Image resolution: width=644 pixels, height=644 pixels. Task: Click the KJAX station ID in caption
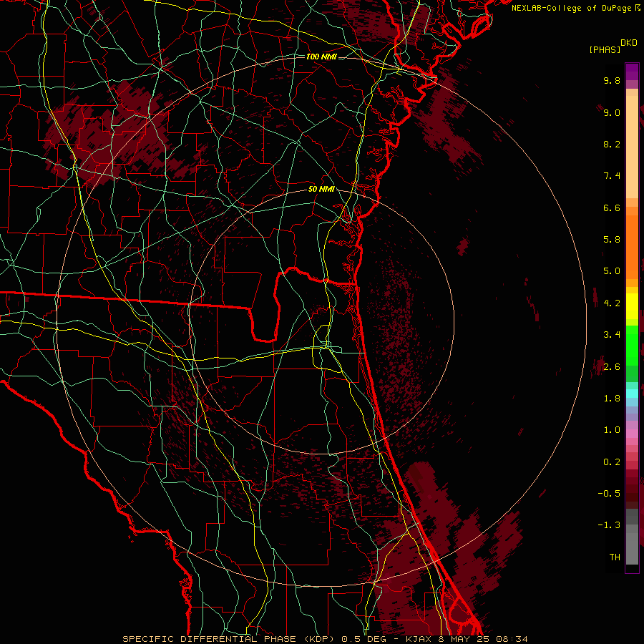click(x=420, y=639)
